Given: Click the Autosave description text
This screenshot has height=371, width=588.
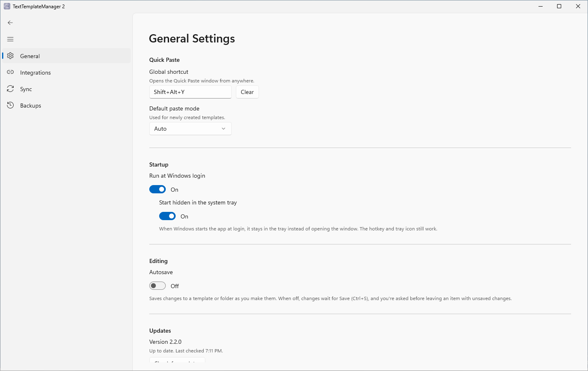Looking at the screenshot, I should 330,298.
